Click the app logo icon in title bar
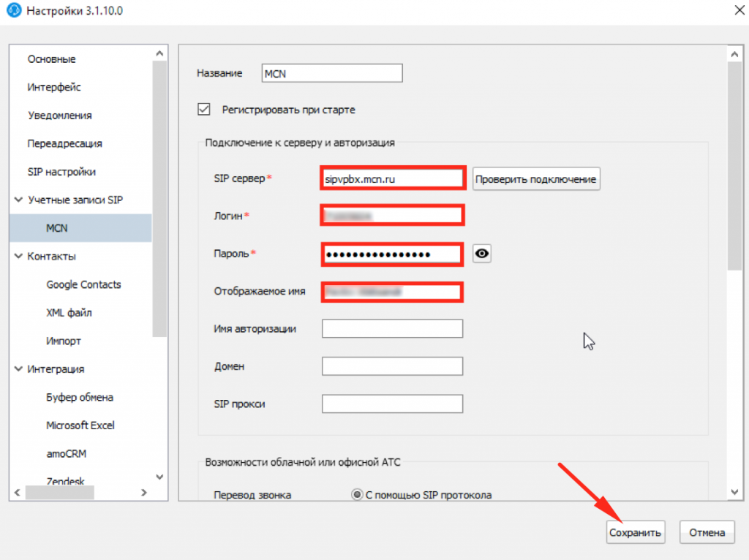 (x=13, y=12)
